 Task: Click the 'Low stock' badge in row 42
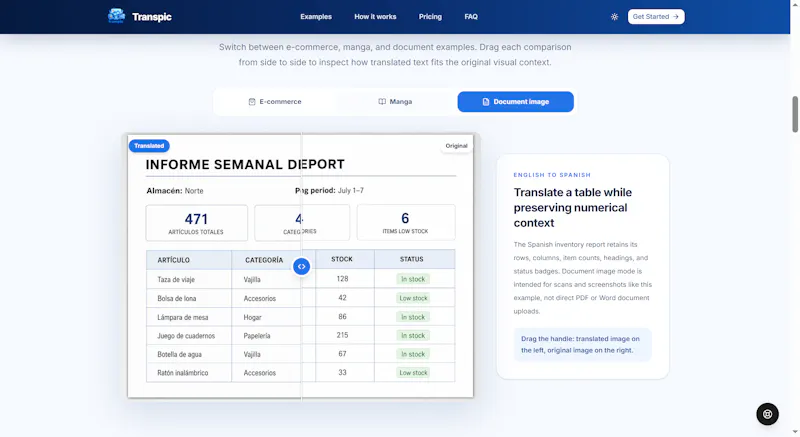point(413,298)
